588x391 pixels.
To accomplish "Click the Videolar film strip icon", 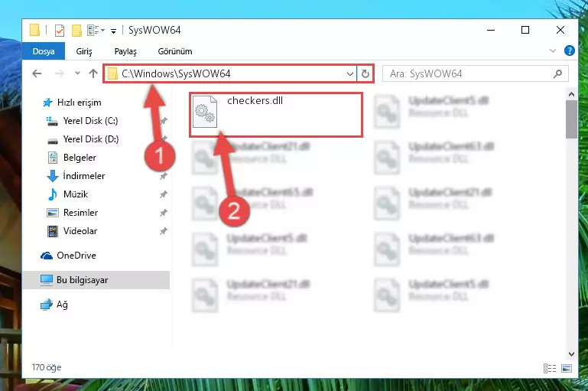I will point(53,231).
